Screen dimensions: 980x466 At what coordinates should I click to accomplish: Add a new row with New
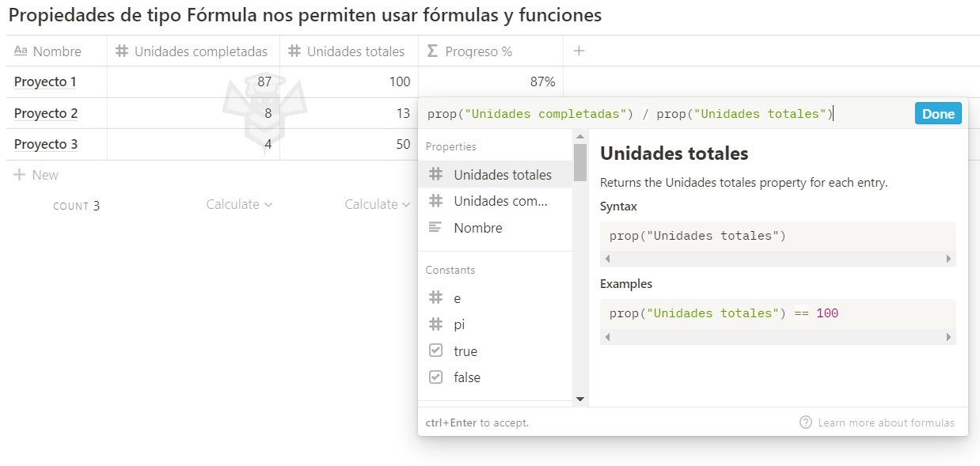click(36, 175)
